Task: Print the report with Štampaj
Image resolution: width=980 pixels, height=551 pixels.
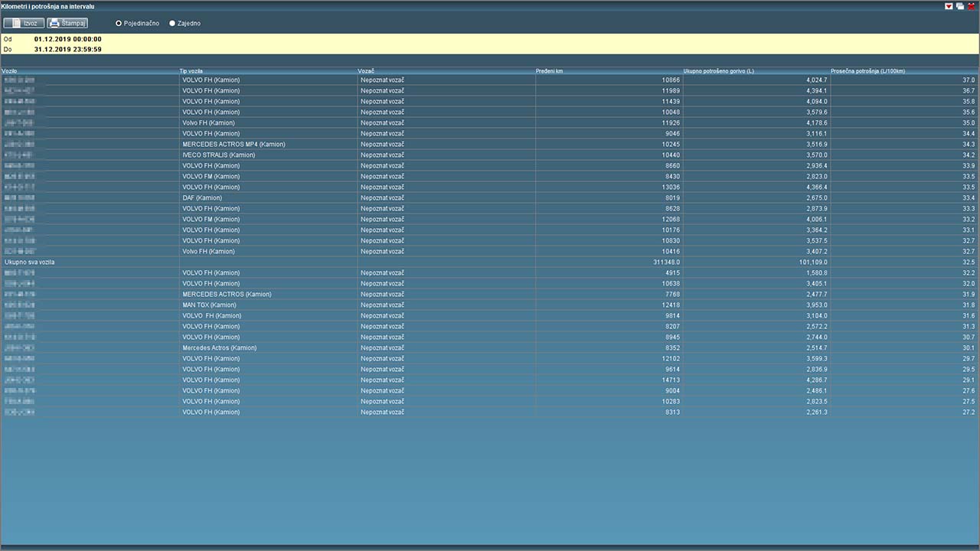Action: pos(67,24)
